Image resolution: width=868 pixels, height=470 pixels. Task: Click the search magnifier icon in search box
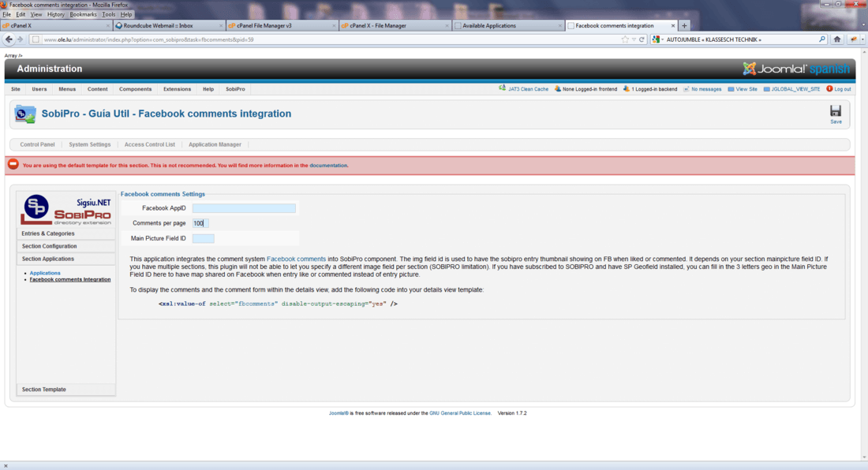822,39
